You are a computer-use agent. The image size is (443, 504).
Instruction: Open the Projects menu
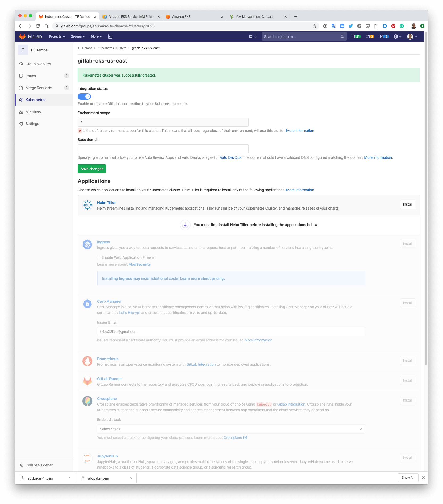[57, 36]
